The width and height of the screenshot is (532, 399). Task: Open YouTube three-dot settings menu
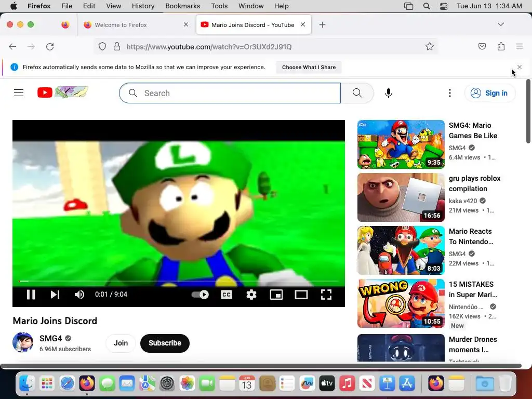tap(450, 93)
